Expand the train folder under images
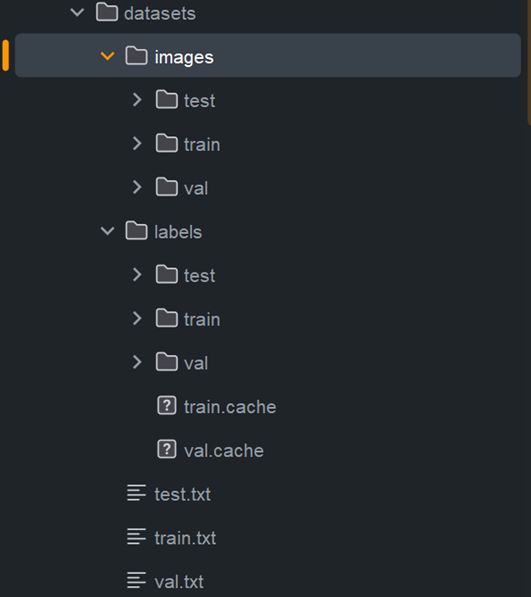 click(x=137, y=144)
